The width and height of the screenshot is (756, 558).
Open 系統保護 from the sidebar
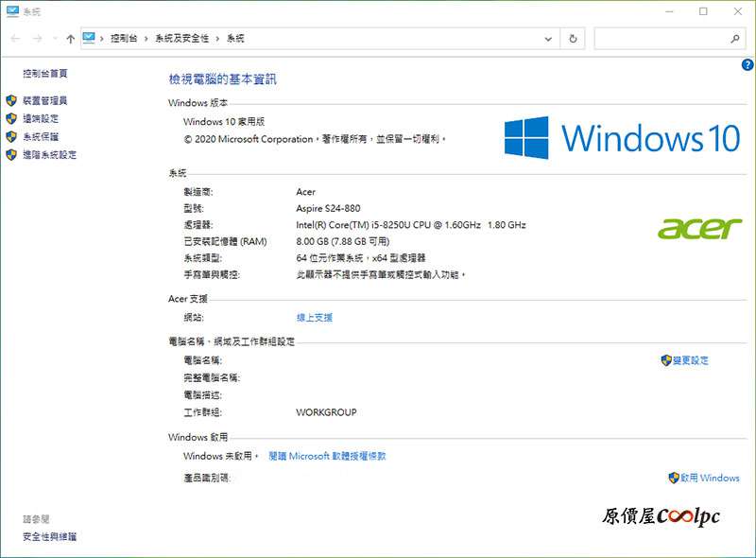pos(41,136)
